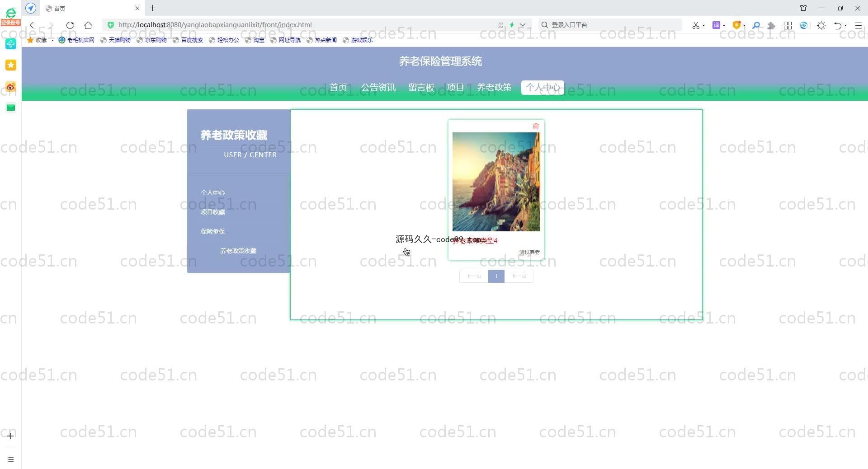Select page 1 in pagination
The height and width of the screenshot is (469, 868).
click(496, 276)
